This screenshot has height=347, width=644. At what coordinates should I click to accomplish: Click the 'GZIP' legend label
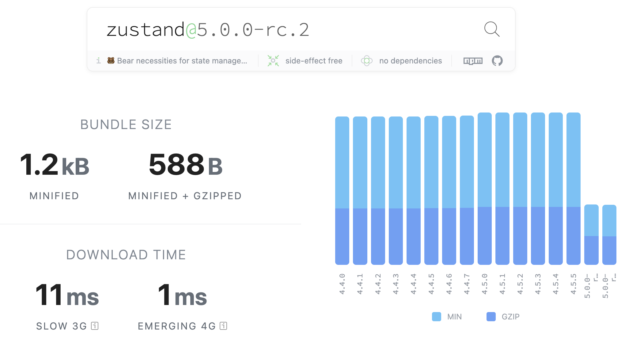tap(510, 317)
